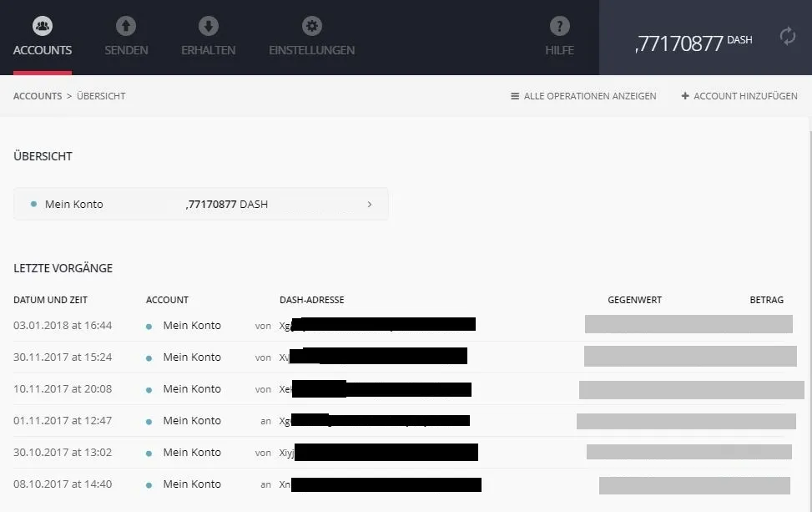Click Mein Konto in the 10.11.2017 row
Screen dimensions: 812x512
(192, 388)
